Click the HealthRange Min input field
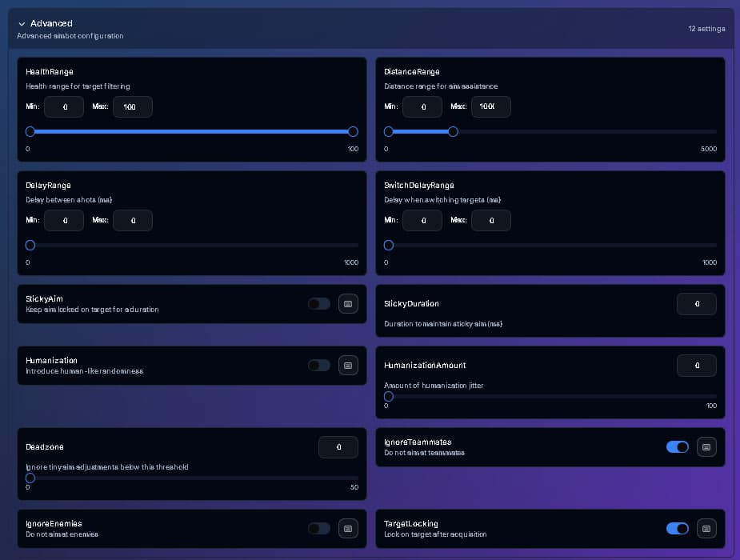The height and width of the screenshot is (560, 740). coord(64,106)
